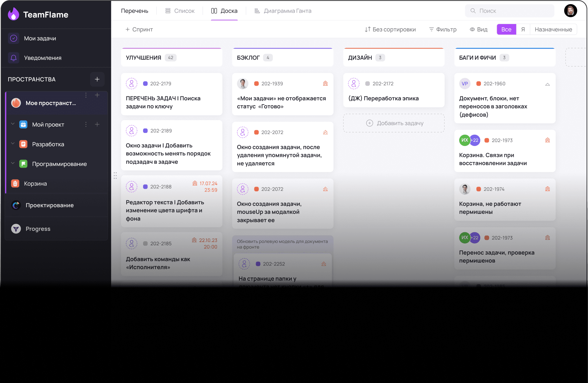Image resolution: width=588 pixels, height=383 pixels.
Task: Expand the Разработка project chevron
Action: click(13, 144)
